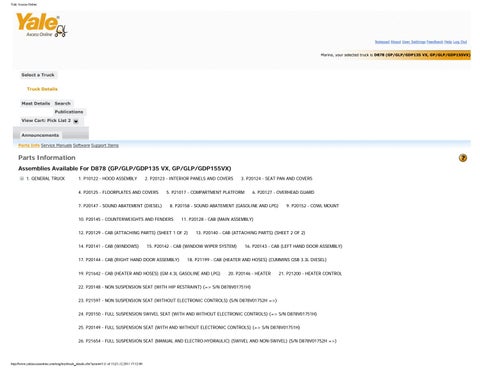480x371 pixels.
Task: Open the Support Items link
Action: 105,145
